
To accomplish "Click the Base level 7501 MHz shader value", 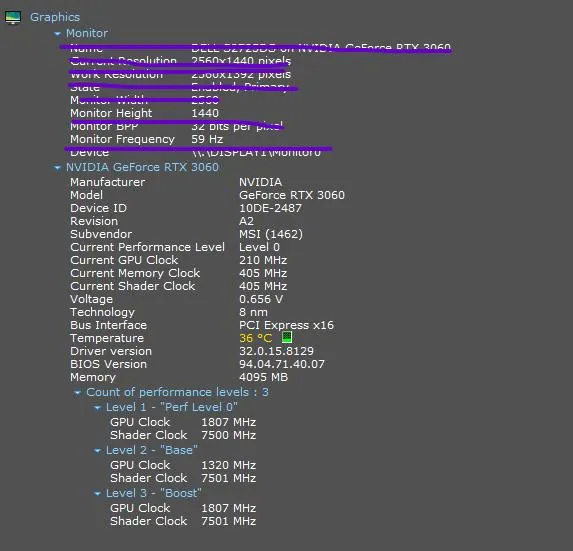I will 229,478.
